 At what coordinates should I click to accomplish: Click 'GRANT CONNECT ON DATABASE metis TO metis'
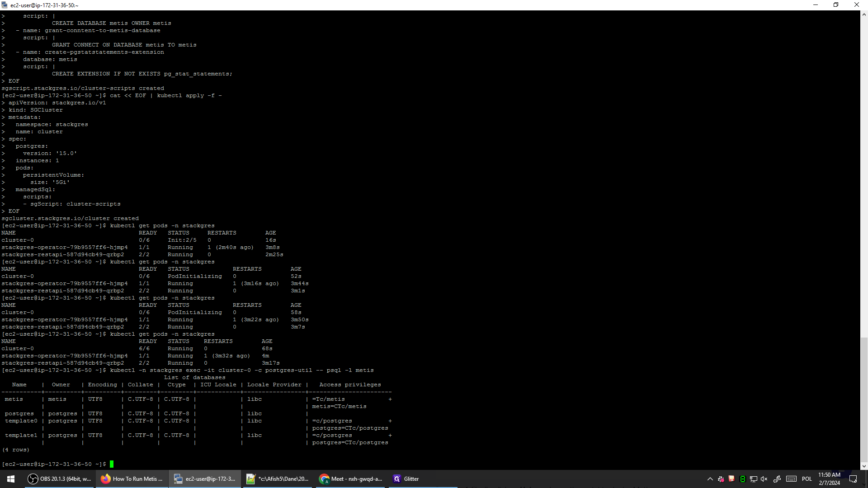(x=124, y=45)
